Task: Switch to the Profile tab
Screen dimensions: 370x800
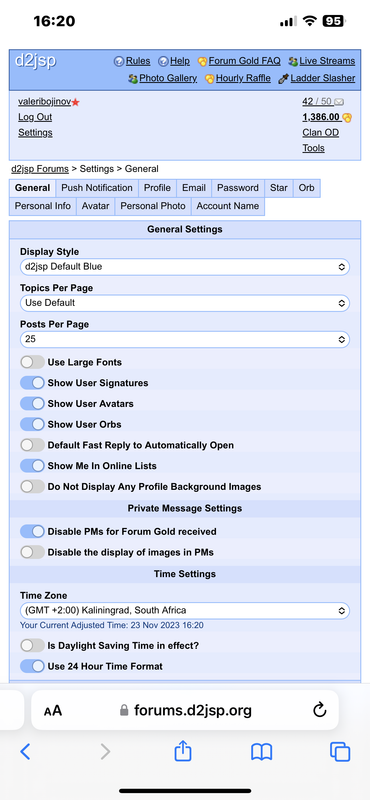Action: coord(157,188)
